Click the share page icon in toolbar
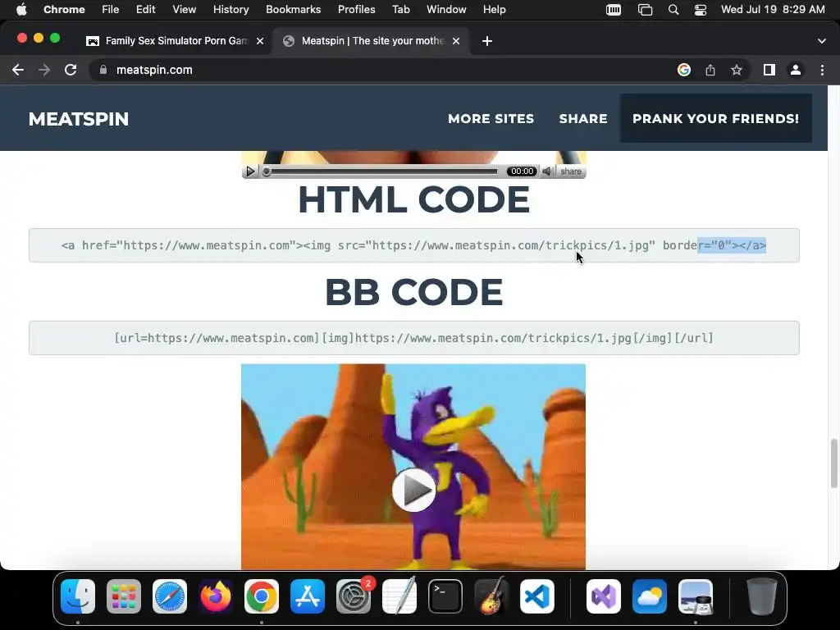Image resolution: width=840 pixels, height=630 pixels. [x=710, y=71]
